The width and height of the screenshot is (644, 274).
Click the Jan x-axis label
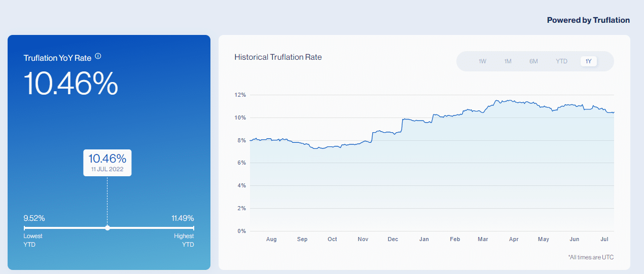424,239
